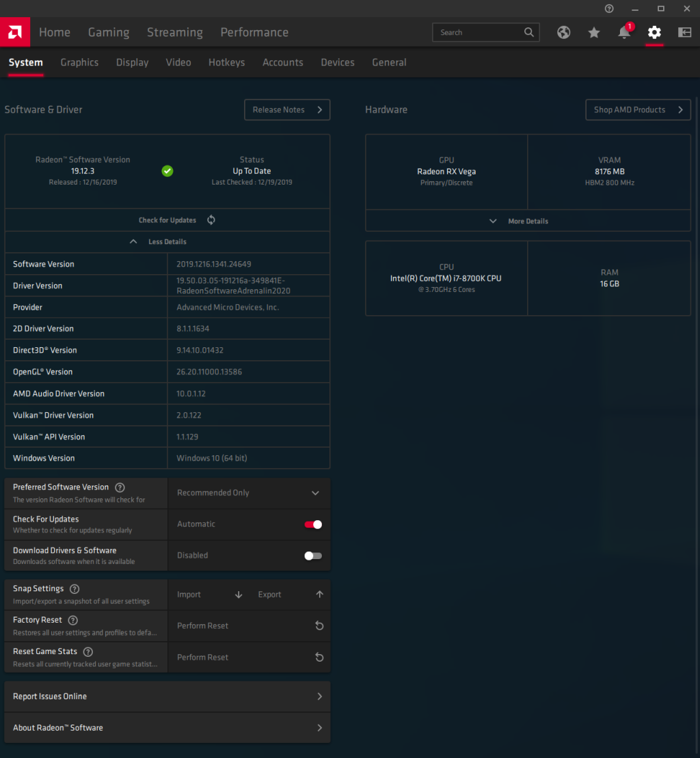Image resolution: width=700 pixels, height=758 pixels.
Task: Perform Reset for Reset Game Stats
Action: tap(249, 658)
